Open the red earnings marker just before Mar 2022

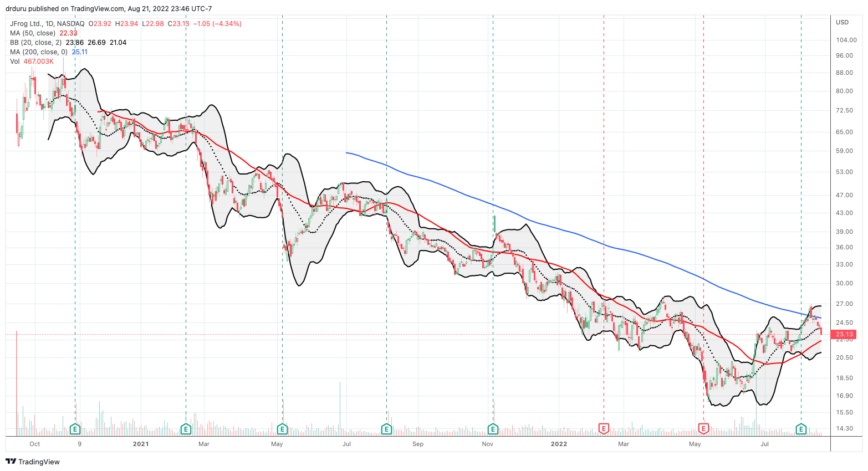pyautogui.click(x=604, y=429)
